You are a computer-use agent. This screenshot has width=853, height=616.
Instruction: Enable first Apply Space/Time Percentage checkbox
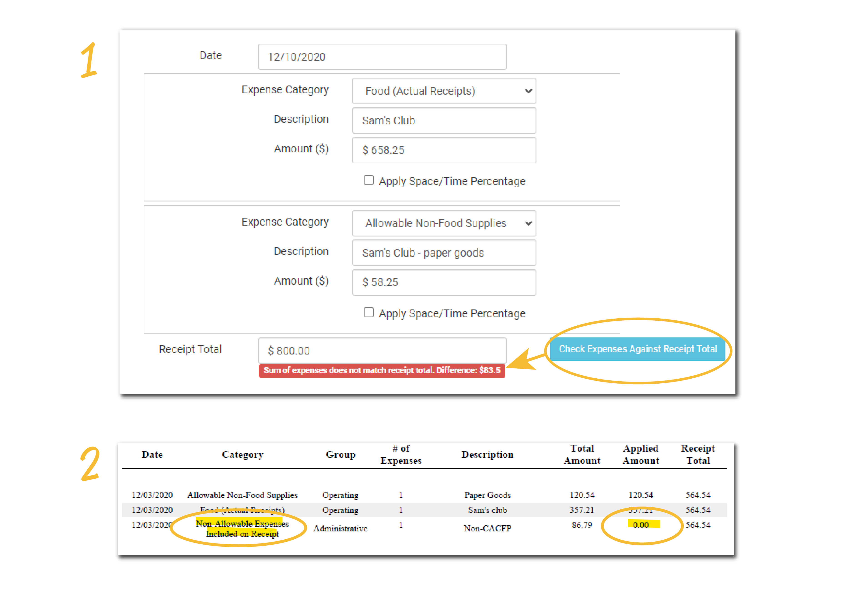click(369, 181)
